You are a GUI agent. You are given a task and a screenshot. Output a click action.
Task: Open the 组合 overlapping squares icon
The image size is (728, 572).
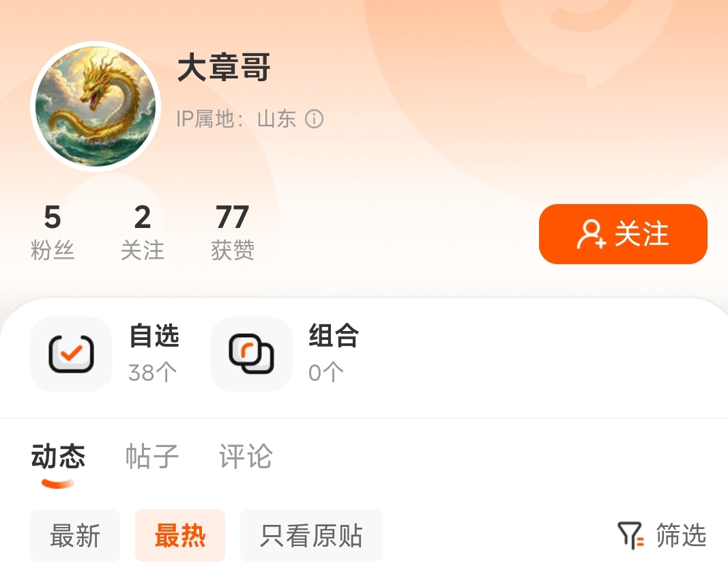251,354
